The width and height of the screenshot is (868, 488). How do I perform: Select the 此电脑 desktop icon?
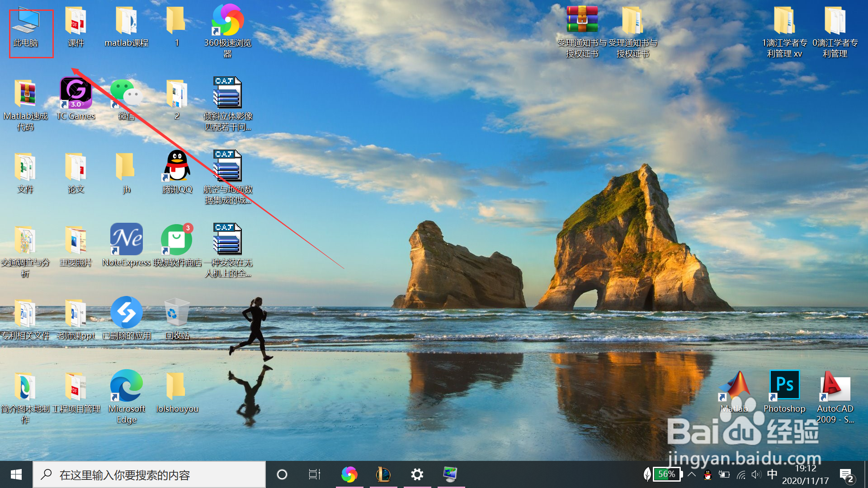[26, 23]
